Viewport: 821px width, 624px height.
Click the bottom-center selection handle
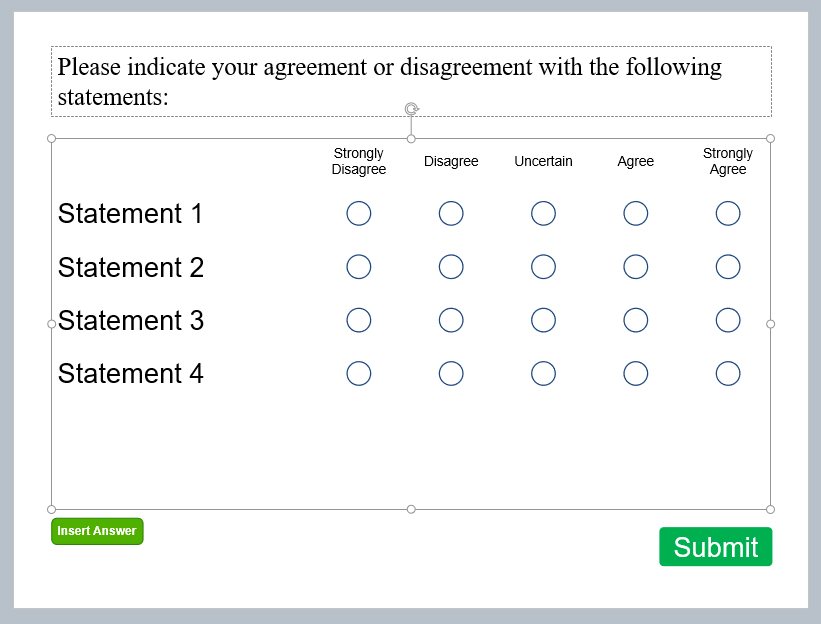pos(411,509)
